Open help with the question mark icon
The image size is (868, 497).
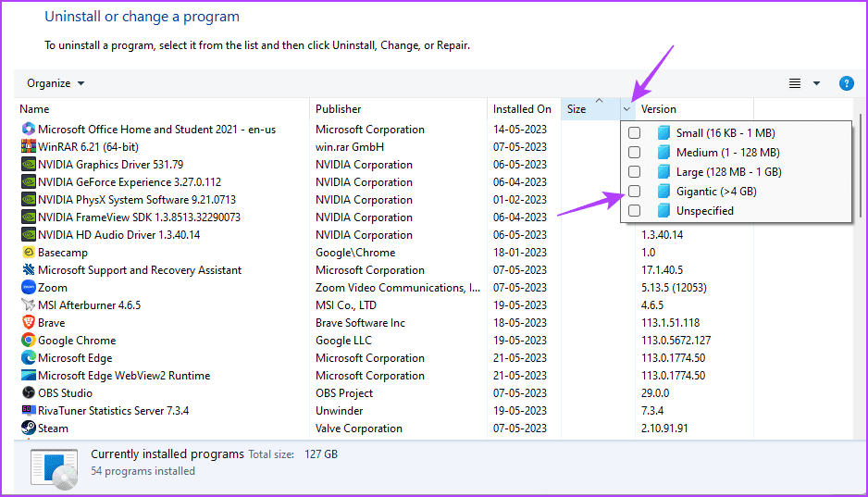click(x=846, y=83)
